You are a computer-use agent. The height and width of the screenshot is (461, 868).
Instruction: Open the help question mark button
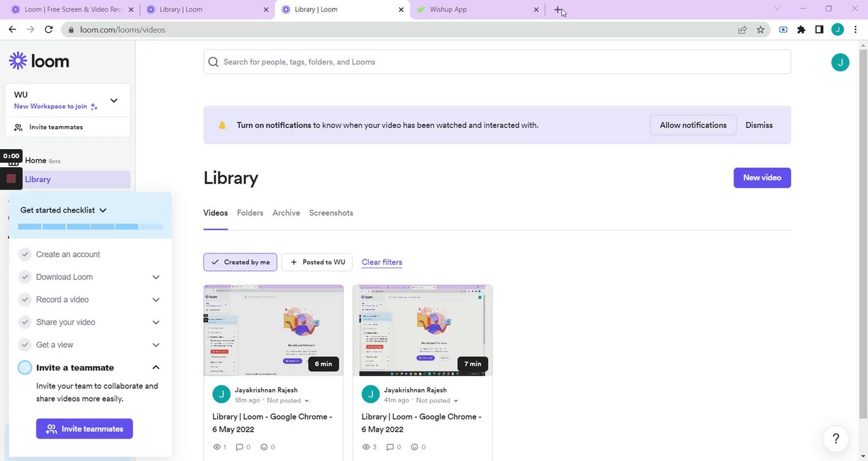tap(835, 439)
